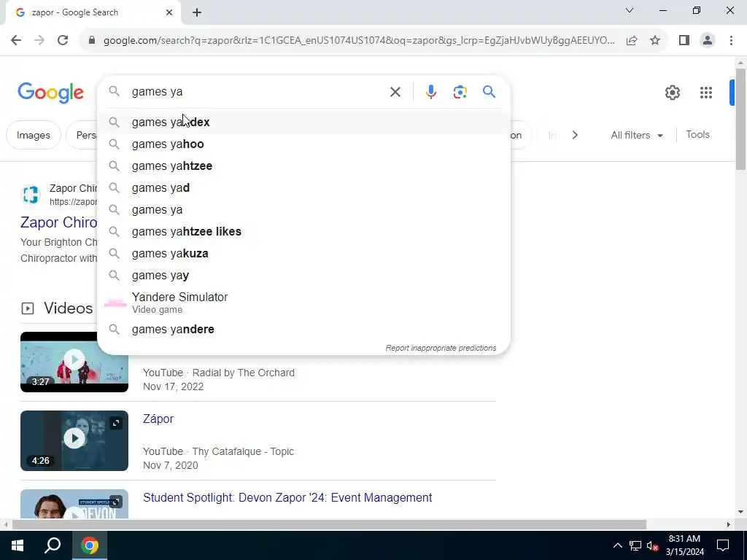Open Google Lens image search icon
Viewport: 747px width, 560px height.
(x=460, y=92)
